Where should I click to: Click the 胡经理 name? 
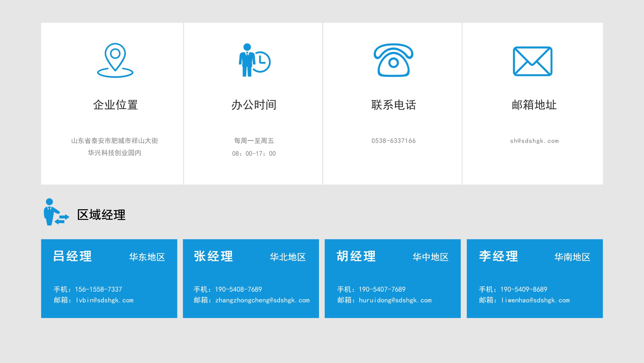pos(356,256)
